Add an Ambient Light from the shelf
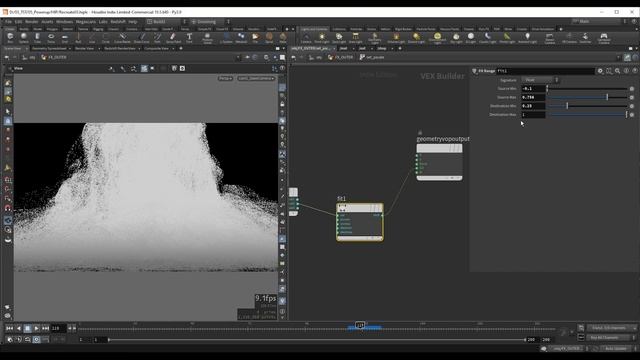Viewport: 640px width, 360px height. tap(527, 38)
